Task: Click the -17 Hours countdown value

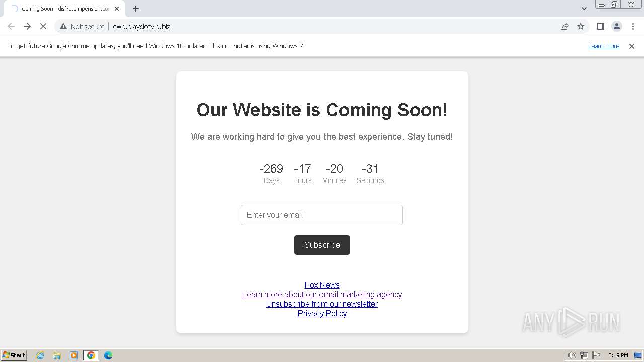Action: pos(302,169)
